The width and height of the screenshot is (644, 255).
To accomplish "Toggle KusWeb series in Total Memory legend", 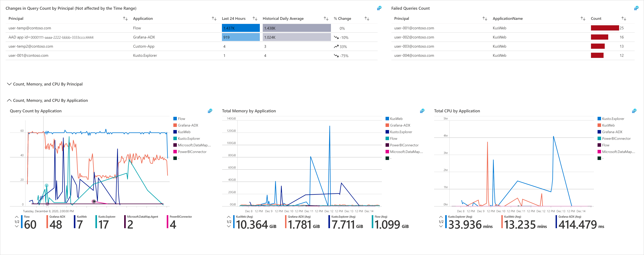I will coord(396,119).
